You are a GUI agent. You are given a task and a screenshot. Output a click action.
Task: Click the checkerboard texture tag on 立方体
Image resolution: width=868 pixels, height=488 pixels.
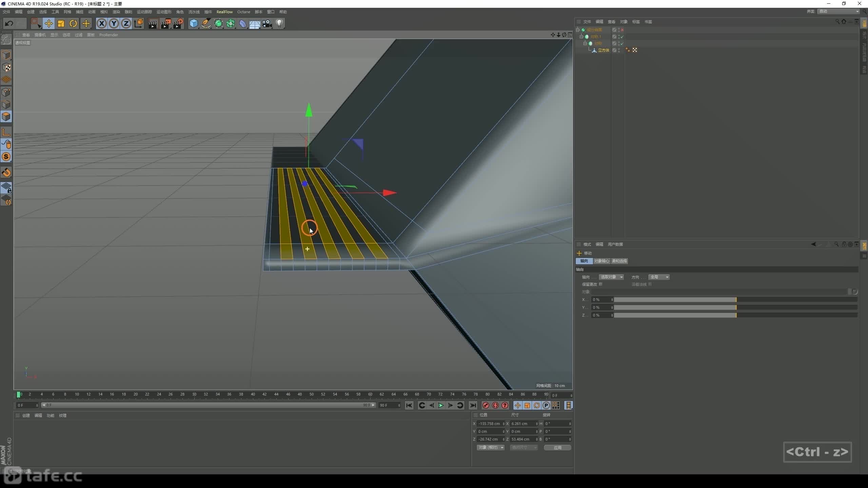(635, 50)
